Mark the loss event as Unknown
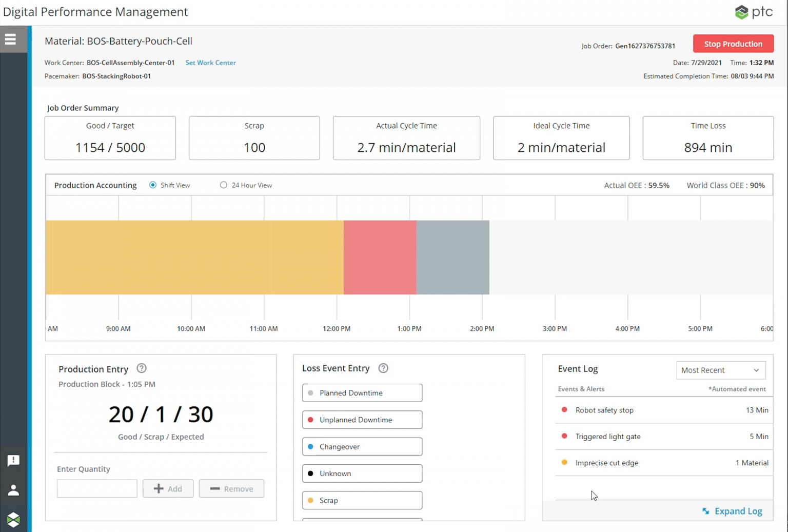The height and width of the screenshot is (532, 788). click(x=362, y=473)
